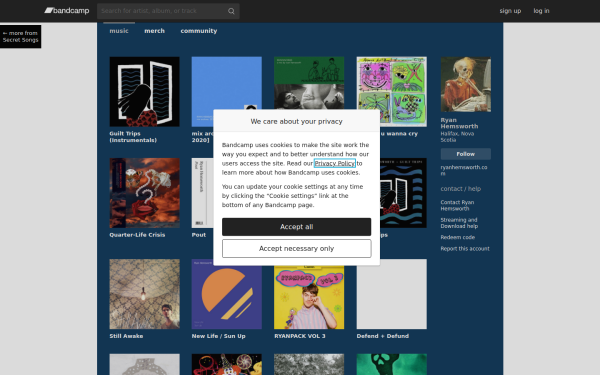
Task: Click the We care about your privacy heading
Action: tap(297, 121)
